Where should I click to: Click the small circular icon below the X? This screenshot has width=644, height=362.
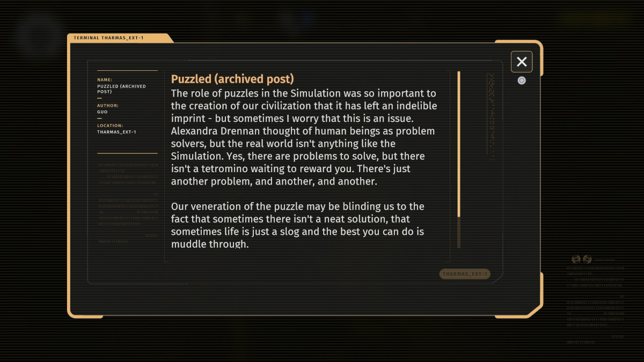coord(522,80)
